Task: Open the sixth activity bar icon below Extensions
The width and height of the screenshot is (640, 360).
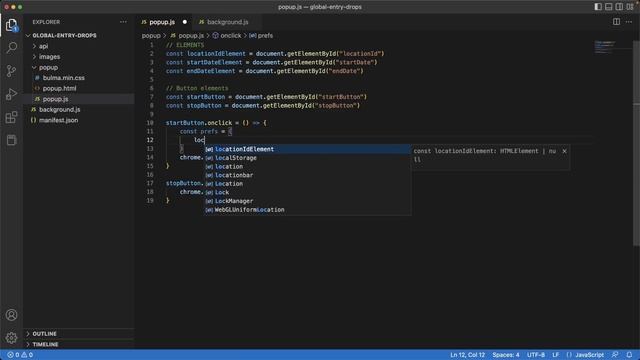Action: click(11, 140)
